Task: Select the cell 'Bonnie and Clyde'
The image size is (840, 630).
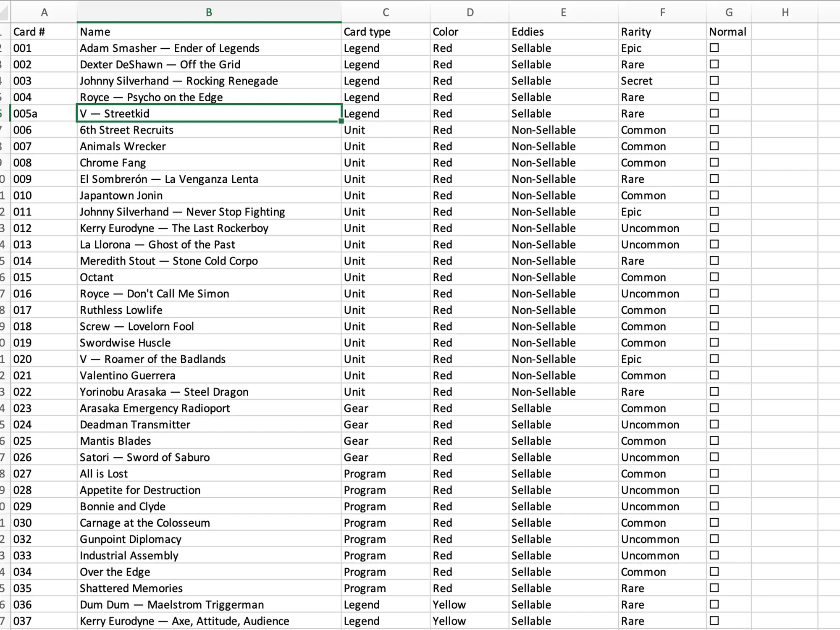Action: click(209, 507)
